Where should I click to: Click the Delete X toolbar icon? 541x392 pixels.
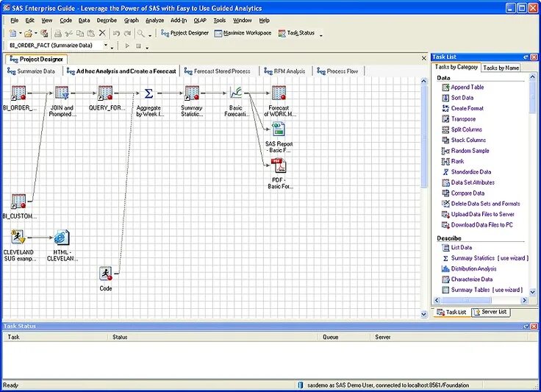pyautogui.click(x=102, y=33)
